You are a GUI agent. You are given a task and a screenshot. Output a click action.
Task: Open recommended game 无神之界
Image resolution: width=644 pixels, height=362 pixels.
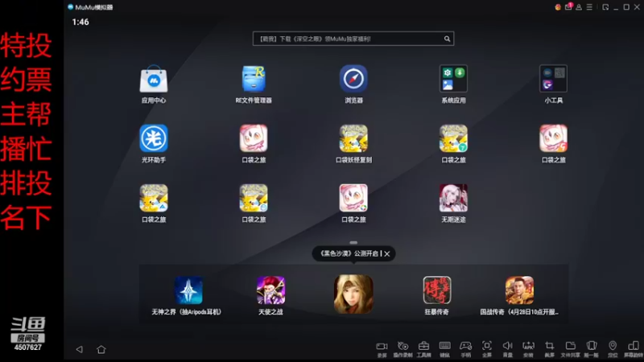tap(188, 290)
